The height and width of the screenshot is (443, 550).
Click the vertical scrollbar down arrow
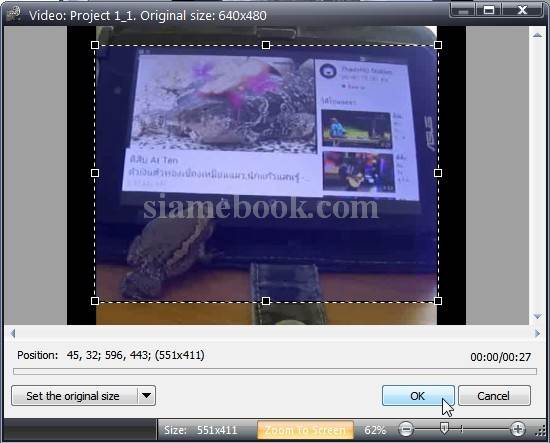(537, 316)
